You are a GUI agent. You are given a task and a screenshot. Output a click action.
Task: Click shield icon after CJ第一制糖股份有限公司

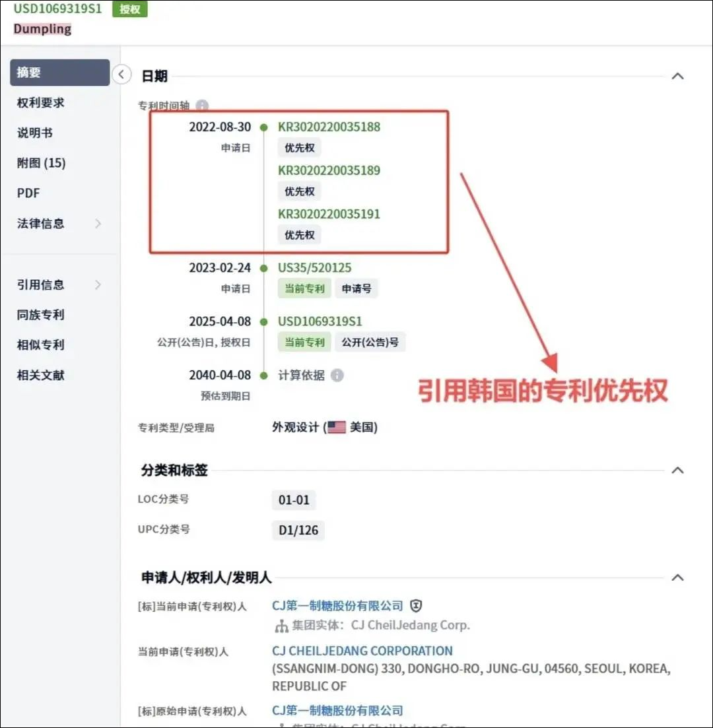pos(416,606)
